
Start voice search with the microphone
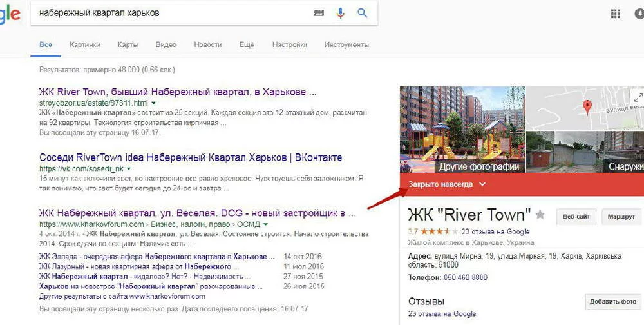(340, 13)
